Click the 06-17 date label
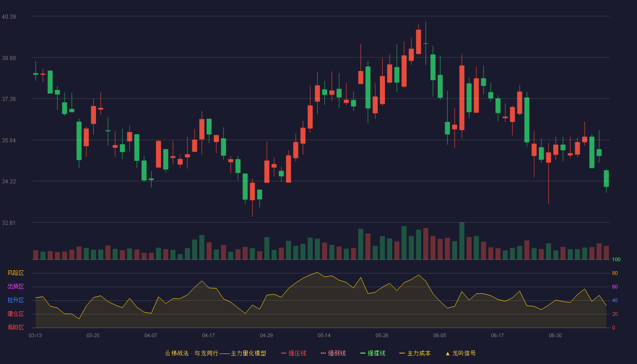The image size is (637, 364). point(498,335)
